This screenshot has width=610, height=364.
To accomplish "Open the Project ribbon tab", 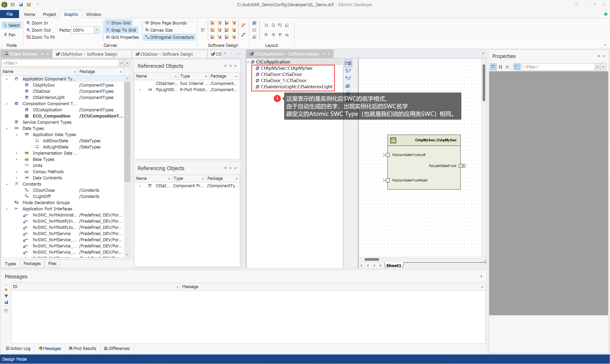I will [x=49, y=14].
